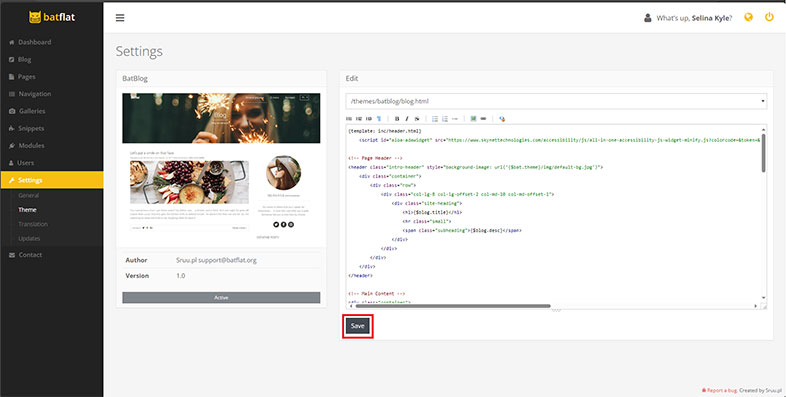Screen dimensions: 786x397
Task: Apply strikethrough formatting in editor
Action: click(417, 119)
